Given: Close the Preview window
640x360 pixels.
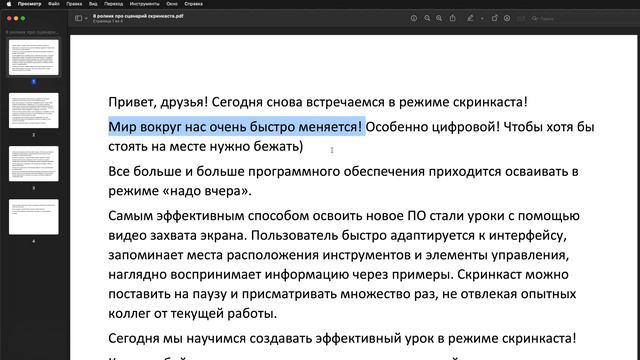Looking at the screenshot, I should pyautogui.click(x=9, y=18).
